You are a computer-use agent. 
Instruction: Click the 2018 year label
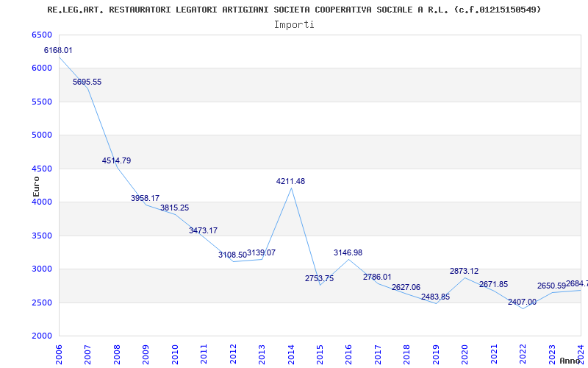407,354
